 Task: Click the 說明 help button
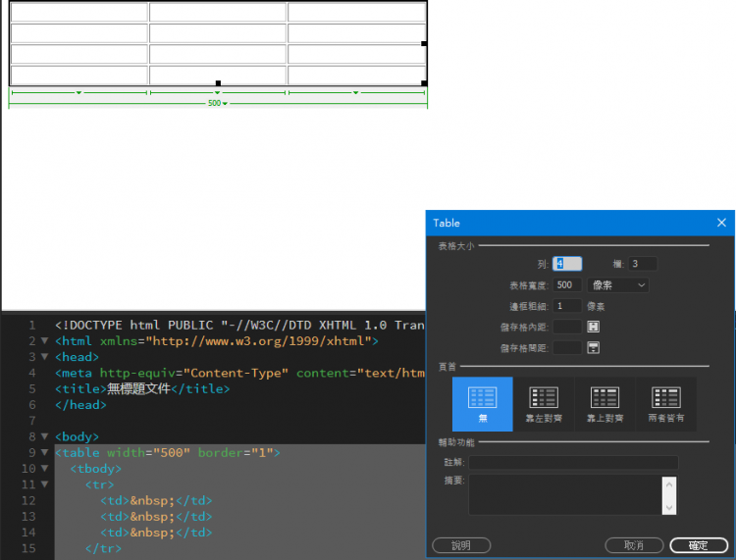coord(460,545)
